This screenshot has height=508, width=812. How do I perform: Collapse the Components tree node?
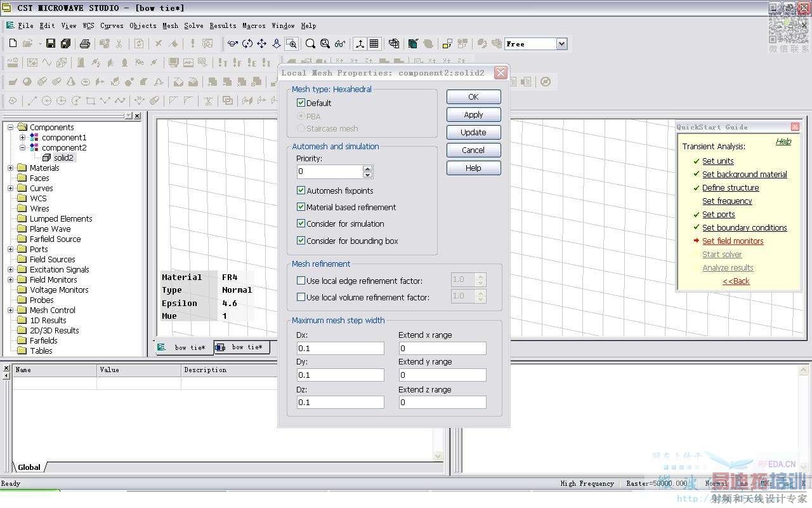tap(11, 127)
